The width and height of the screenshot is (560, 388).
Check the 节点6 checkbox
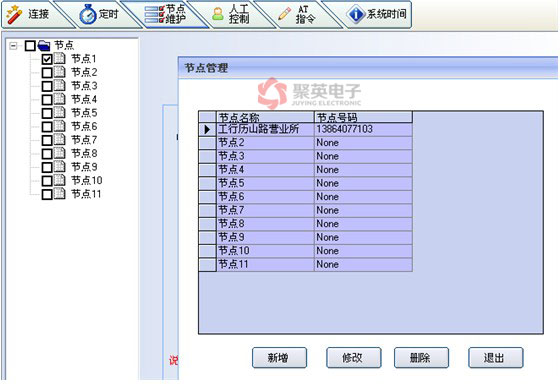pos(47,127)
